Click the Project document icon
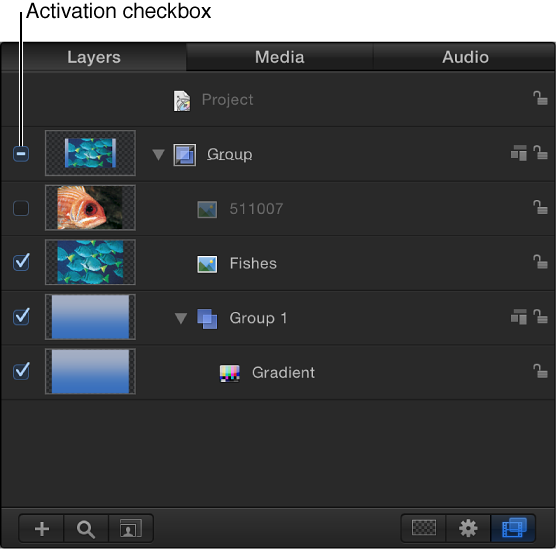Image resolution: width=556 pixels, height=550 pixels. pyautogui.click(x=182, y=101)
